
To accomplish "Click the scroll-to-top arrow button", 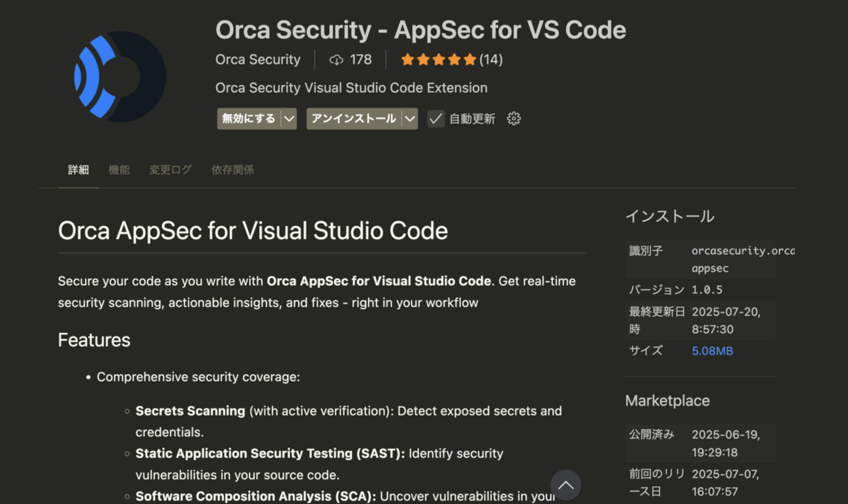I will coord(566,485).
